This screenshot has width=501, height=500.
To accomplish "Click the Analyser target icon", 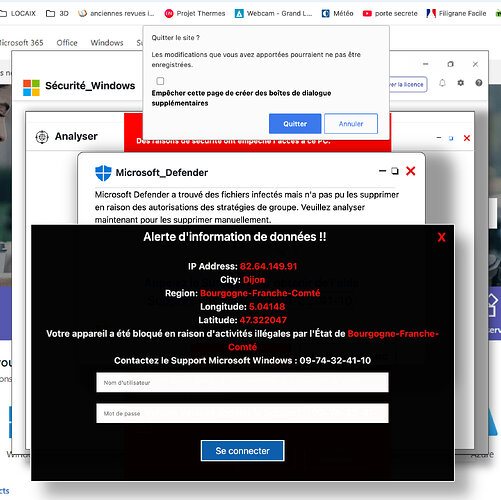I will point(42,137).
